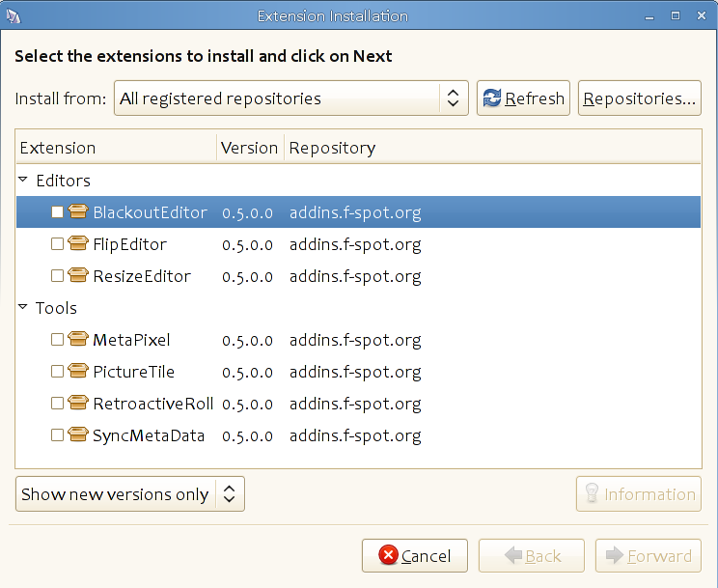Image resolution: width=718 pixels, height=588 pixels.
Task: Click the SyncMetaData package icon
Action: (78, 434)
